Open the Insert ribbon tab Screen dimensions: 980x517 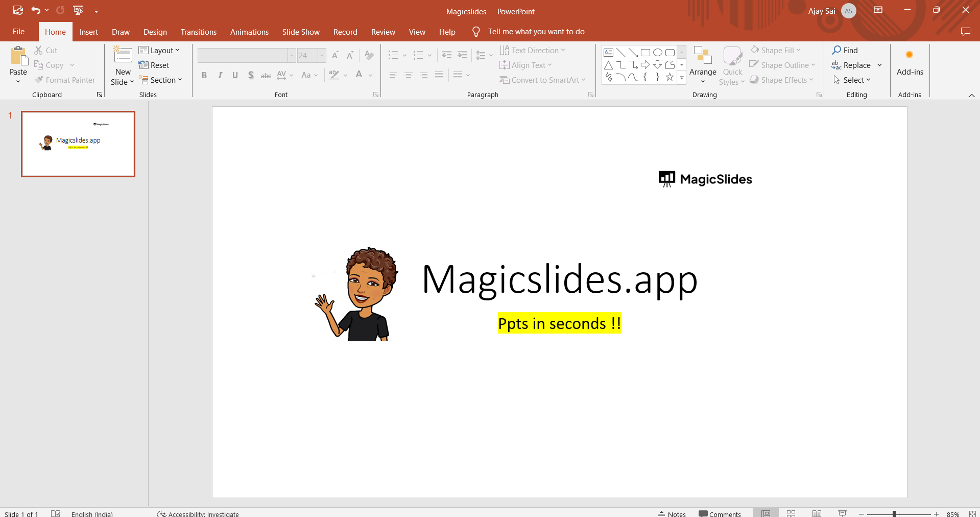pyautogui.click(x=88, y=32)
